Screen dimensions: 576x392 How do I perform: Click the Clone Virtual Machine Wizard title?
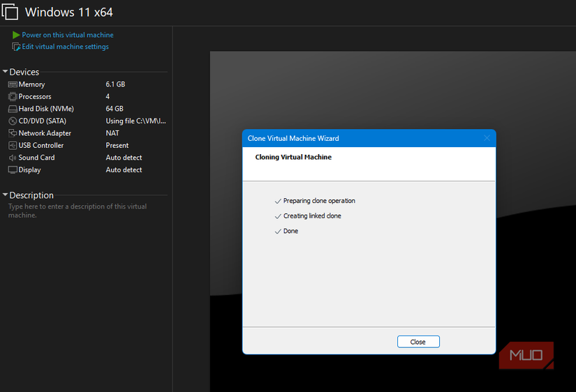click(x=293, y=138)
